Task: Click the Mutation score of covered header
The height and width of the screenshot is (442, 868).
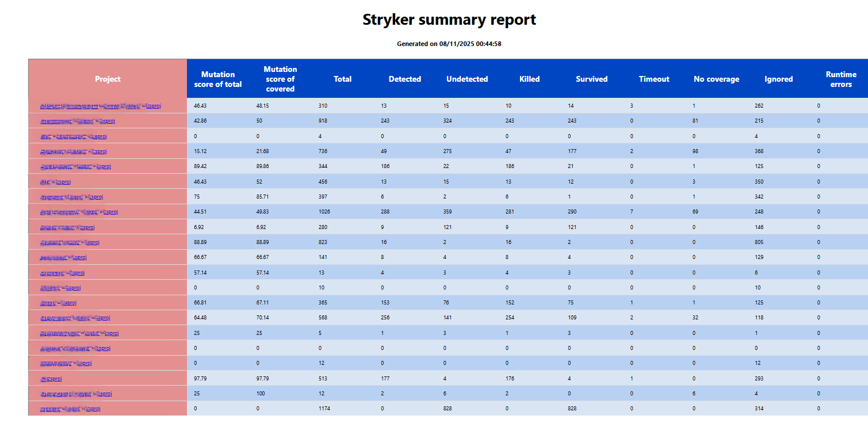Action: 280,79
